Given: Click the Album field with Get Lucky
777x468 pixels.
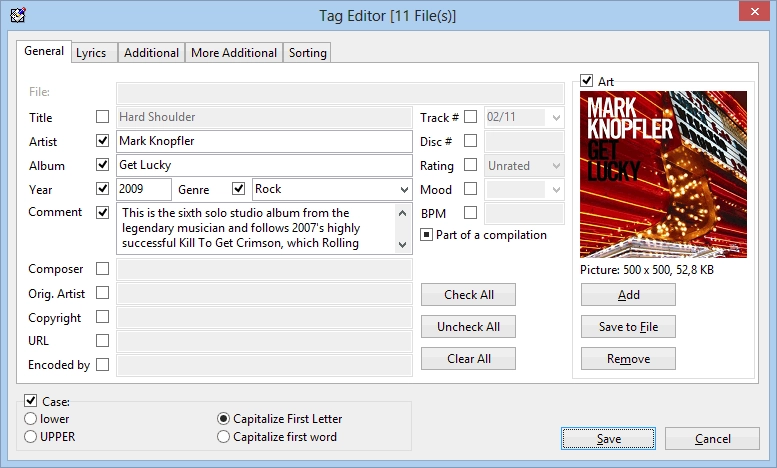Looking at the screenshot, I should (x=264, y=165).
